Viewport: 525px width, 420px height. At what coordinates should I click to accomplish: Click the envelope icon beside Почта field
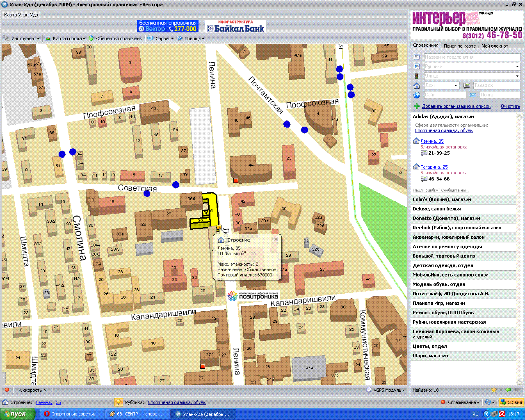(473, 95)
